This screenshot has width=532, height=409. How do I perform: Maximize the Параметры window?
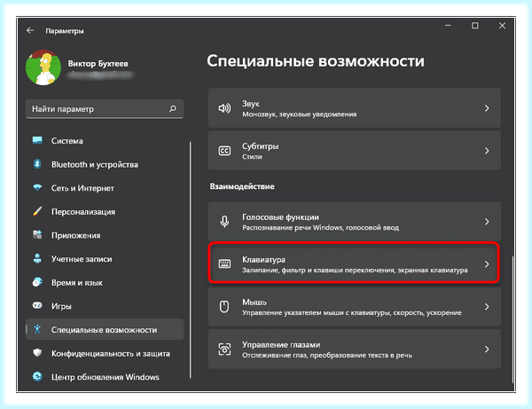point(475,26)
